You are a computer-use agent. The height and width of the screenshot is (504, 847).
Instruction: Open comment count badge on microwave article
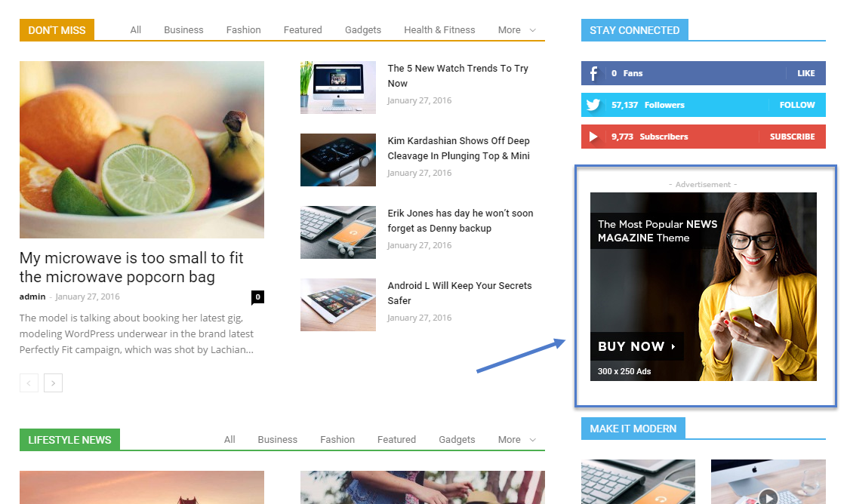pos(257,297)
